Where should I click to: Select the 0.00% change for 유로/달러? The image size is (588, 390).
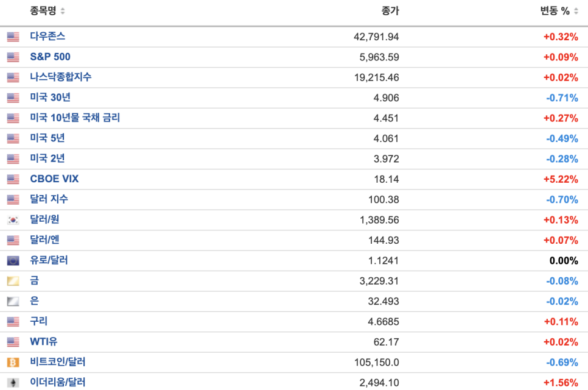(x=564, y=260)
